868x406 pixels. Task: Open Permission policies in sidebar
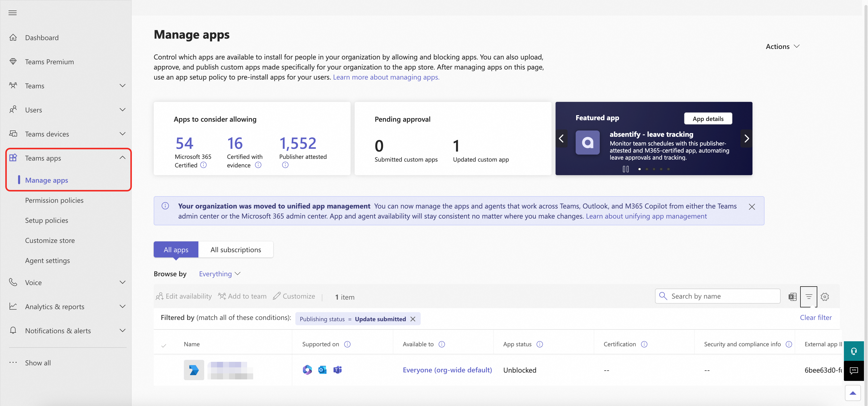click(54, 200)
